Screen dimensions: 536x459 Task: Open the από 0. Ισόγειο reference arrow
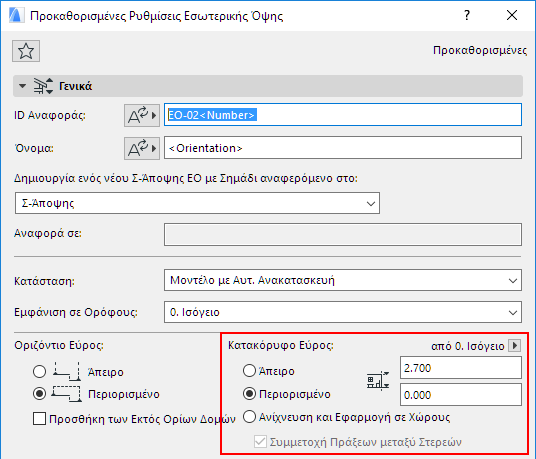point(514,346)
